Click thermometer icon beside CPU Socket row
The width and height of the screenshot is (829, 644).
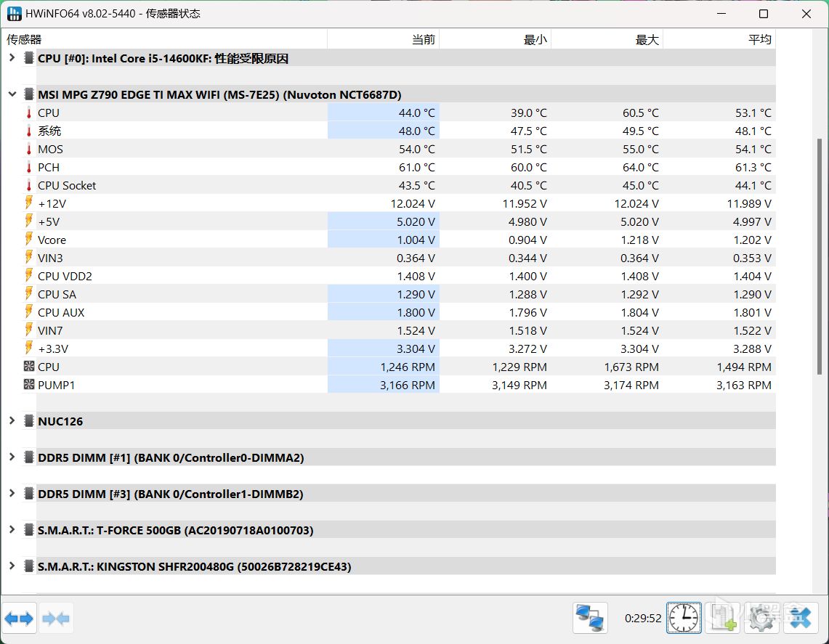(29, 185)
